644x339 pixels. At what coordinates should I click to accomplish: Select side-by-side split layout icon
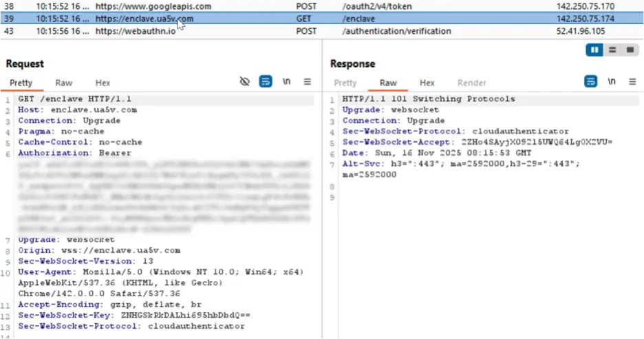594,50
